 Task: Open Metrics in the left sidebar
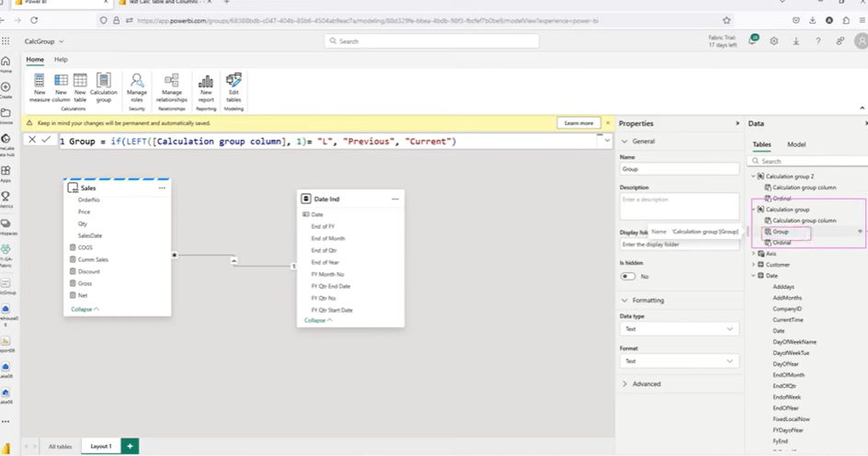pos(6,199)
